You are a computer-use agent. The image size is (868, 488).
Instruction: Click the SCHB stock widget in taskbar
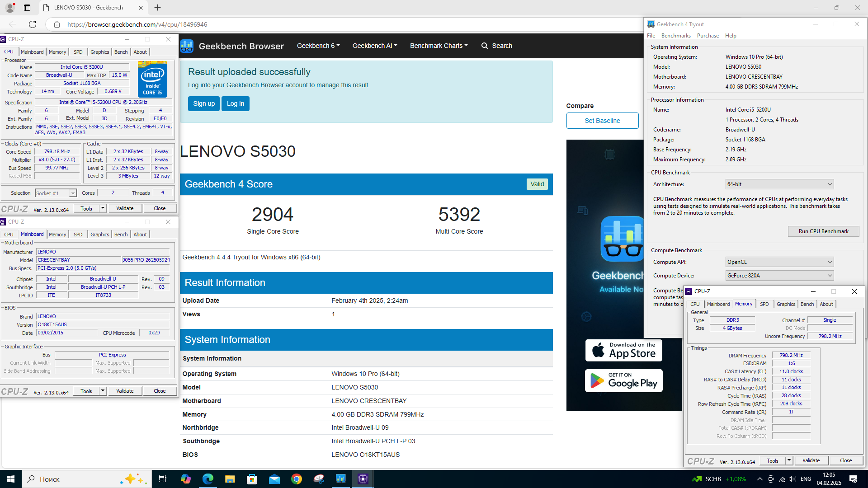pyautogui.click(x=719, y=479)
